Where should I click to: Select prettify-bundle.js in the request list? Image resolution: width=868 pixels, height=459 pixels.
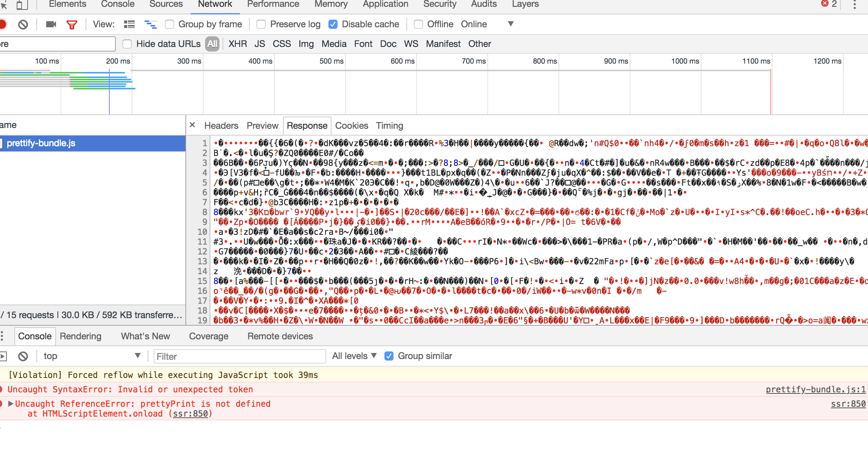42,143
